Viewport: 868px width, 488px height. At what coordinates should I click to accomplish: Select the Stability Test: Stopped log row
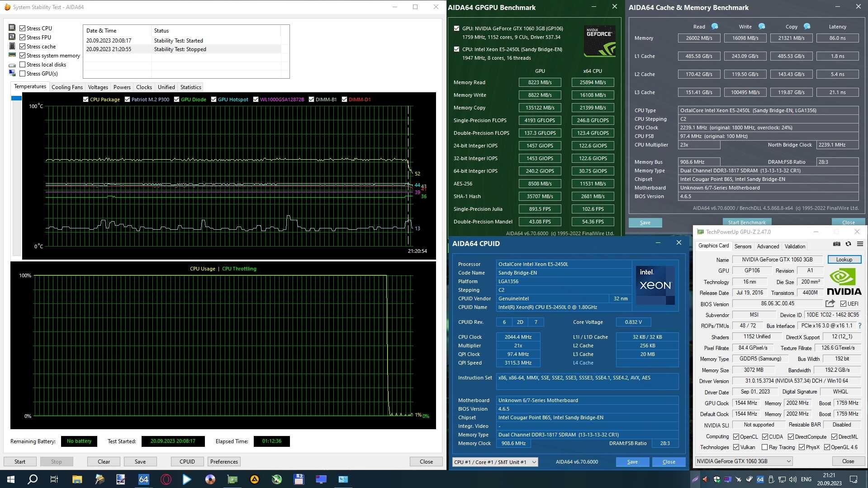(183, 49)
